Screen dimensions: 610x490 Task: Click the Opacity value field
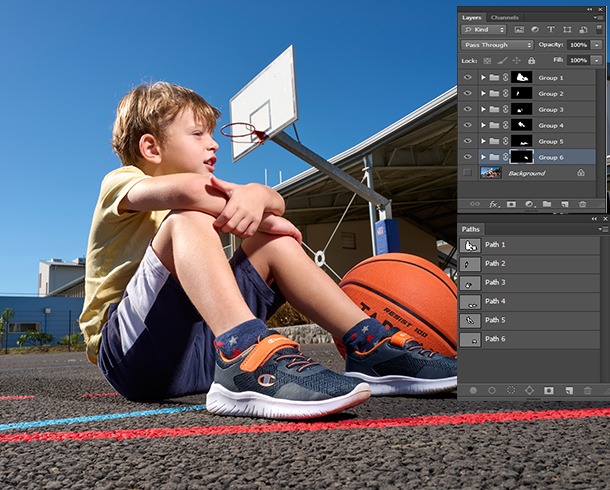click(x=578, y=45)
